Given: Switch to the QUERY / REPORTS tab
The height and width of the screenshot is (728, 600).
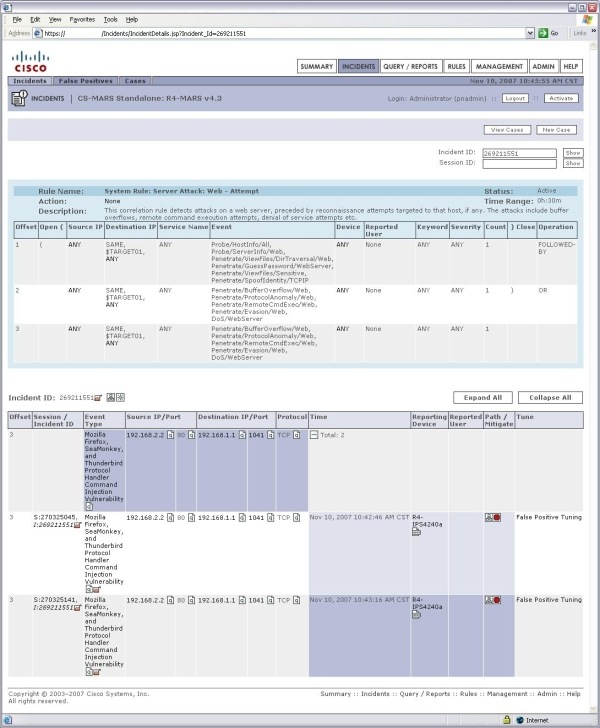Looking at the screenshot, I should [411, 66].
